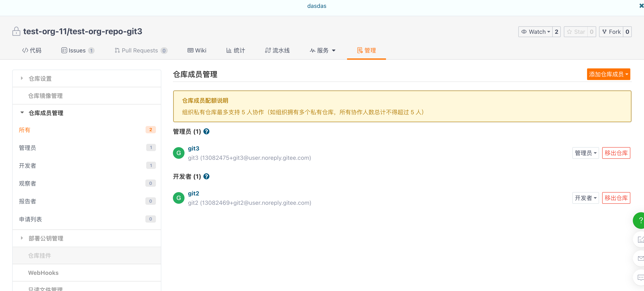Open the 申请列表 sidebar item
This screenshot has height=291, width=644.
pyautogui.click(x=87, y=219)
